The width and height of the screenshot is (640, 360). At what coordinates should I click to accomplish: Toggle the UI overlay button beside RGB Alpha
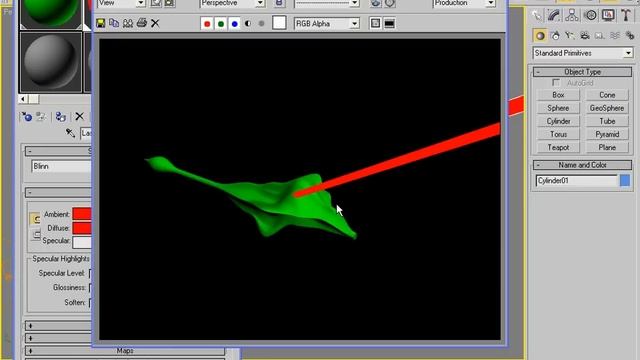coord(375,24)
